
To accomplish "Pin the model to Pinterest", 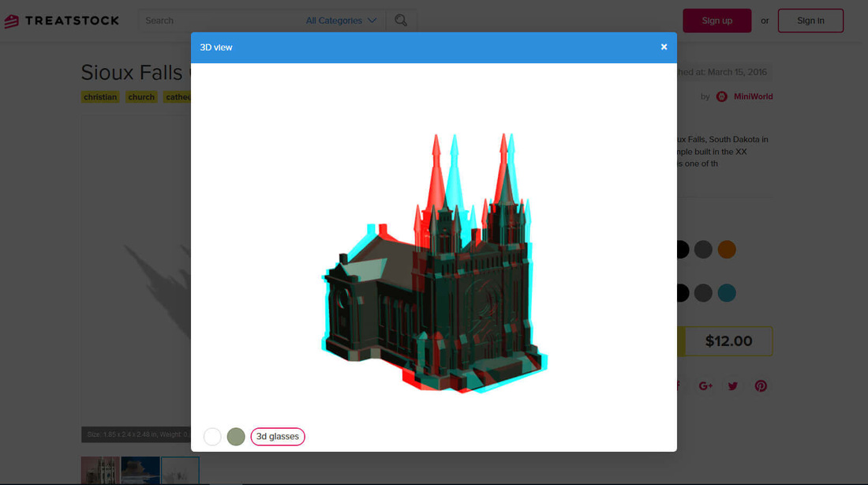I will point(760,385).
